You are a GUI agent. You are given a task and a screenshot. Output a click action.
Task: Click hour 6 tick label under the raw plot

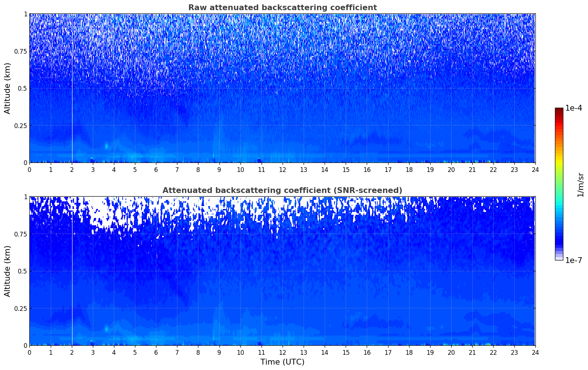click(156, 169)
